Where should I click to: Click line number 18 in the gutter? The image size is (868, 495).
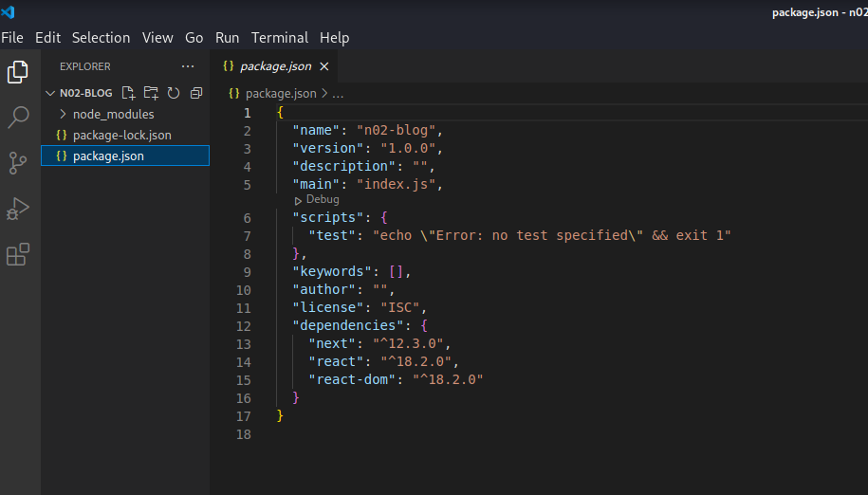(244, 434)
